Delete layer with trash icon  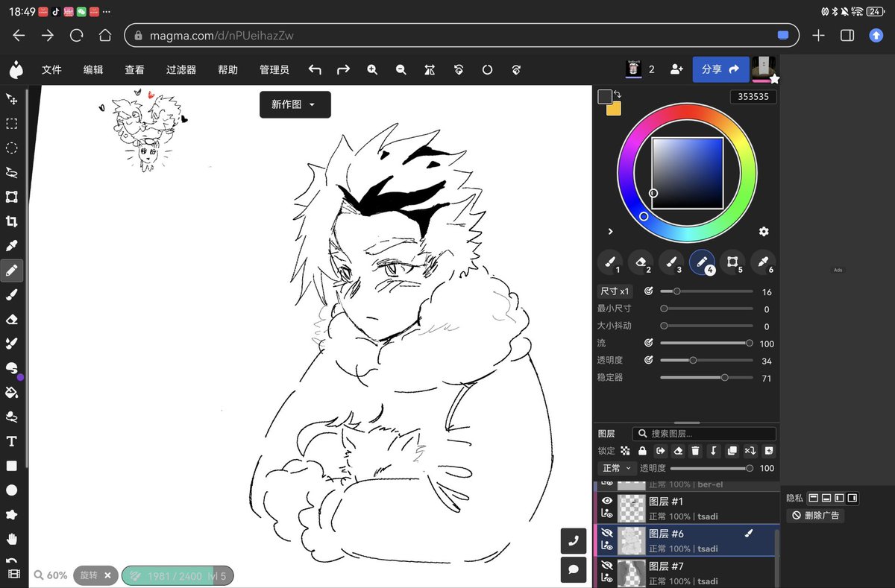click(695, 451)
